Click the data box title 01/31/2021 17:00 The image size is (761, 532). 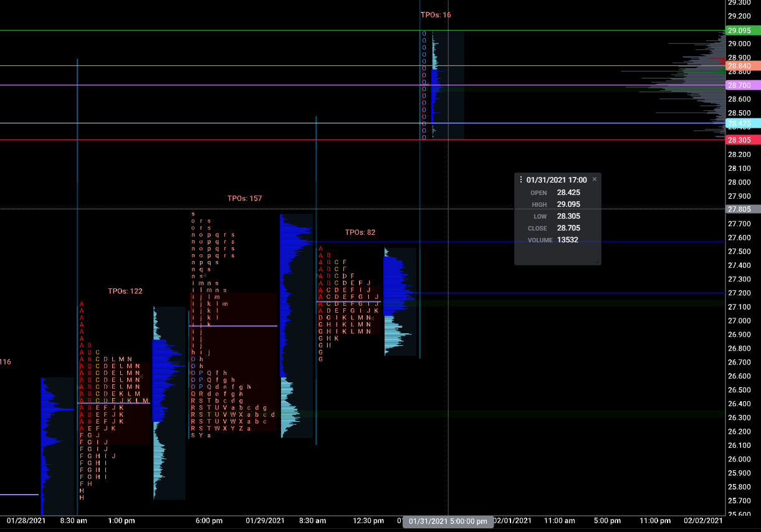(557, 180)
